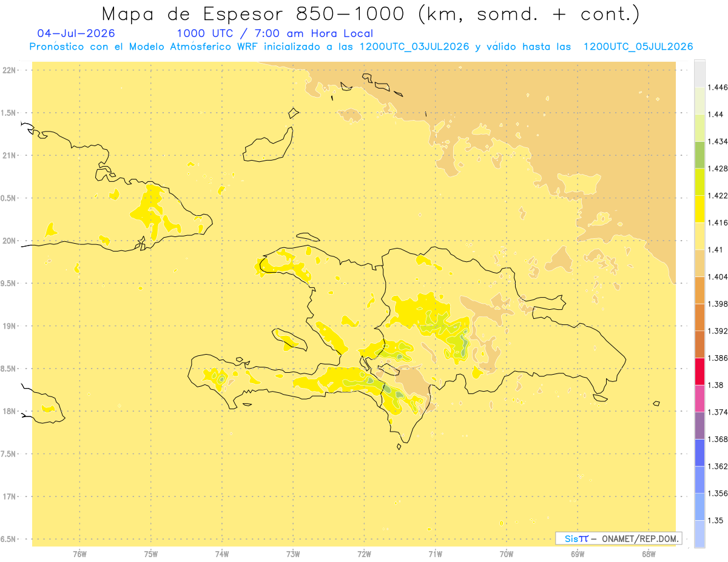Click the latitude label '22N'
The image size is (728, 562).
pos(8,70)
